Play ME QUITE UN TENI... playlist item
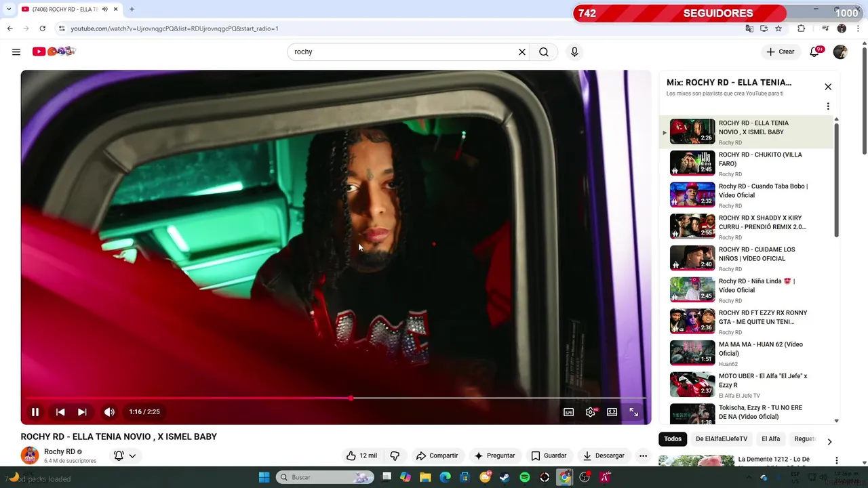 746,322
